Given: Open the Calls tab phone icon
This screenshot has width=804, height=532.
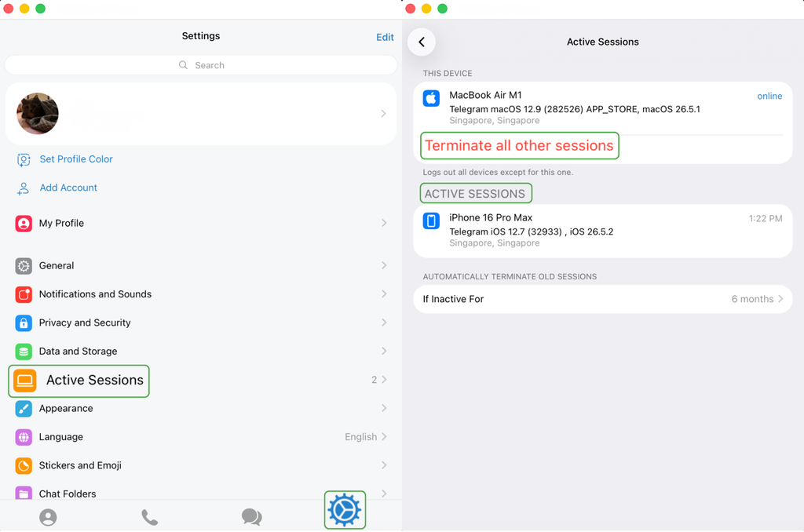Looking at the screenshot, I should [x=149, y=517].
